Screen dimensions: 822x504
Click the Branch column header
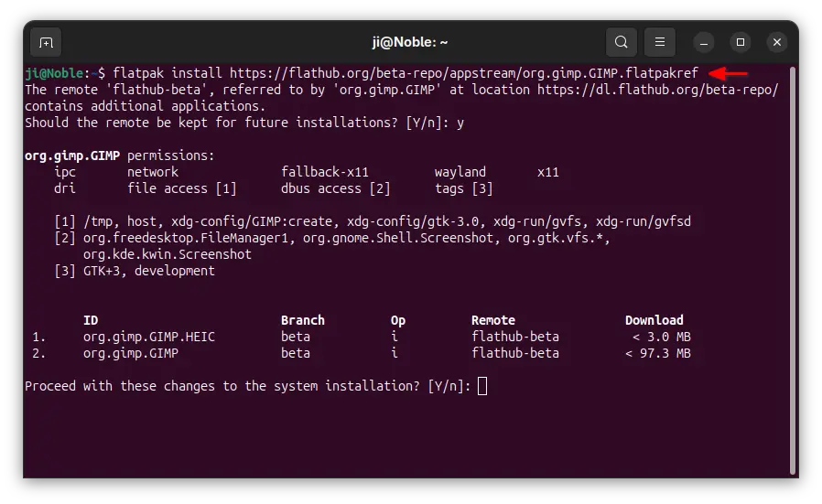[x=303, y=320]
